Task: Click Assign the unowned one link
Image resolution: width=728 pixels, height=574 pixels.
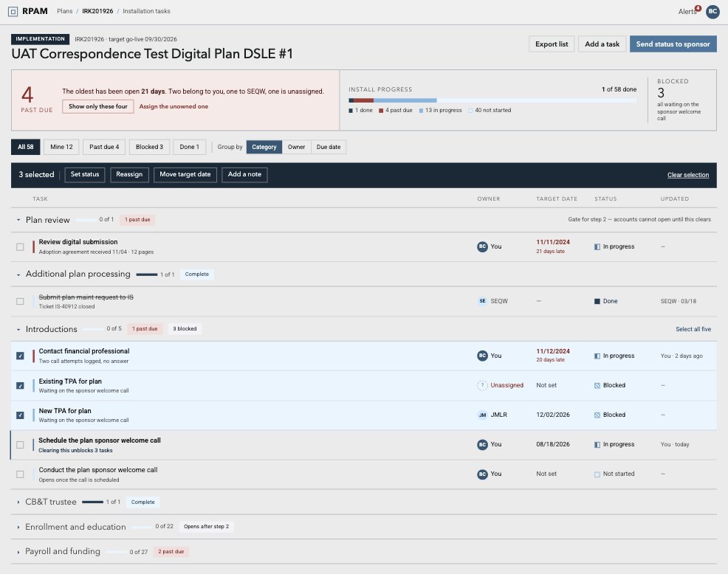Action: pyautogui.click(x=174, y=107)
